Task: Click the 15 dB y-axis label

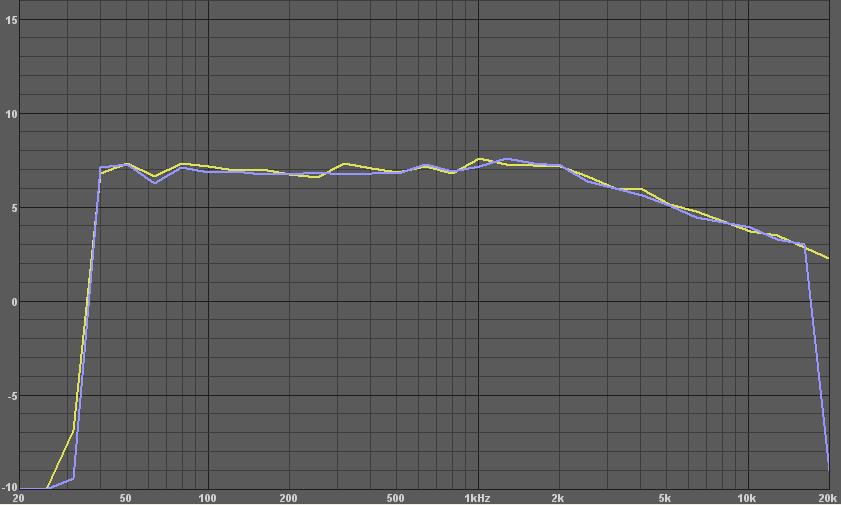Action: tap(11, 20)
